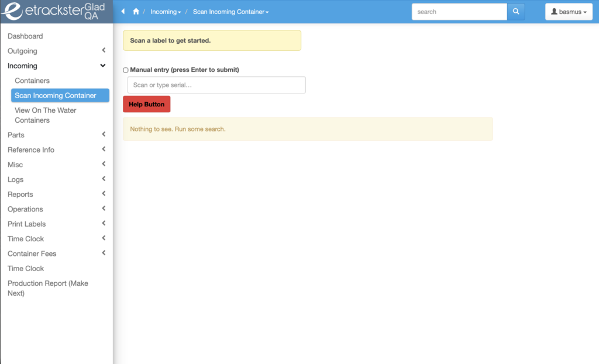Click the home icon in breadcrumb

pyautogui.click(x=136, y=12)
